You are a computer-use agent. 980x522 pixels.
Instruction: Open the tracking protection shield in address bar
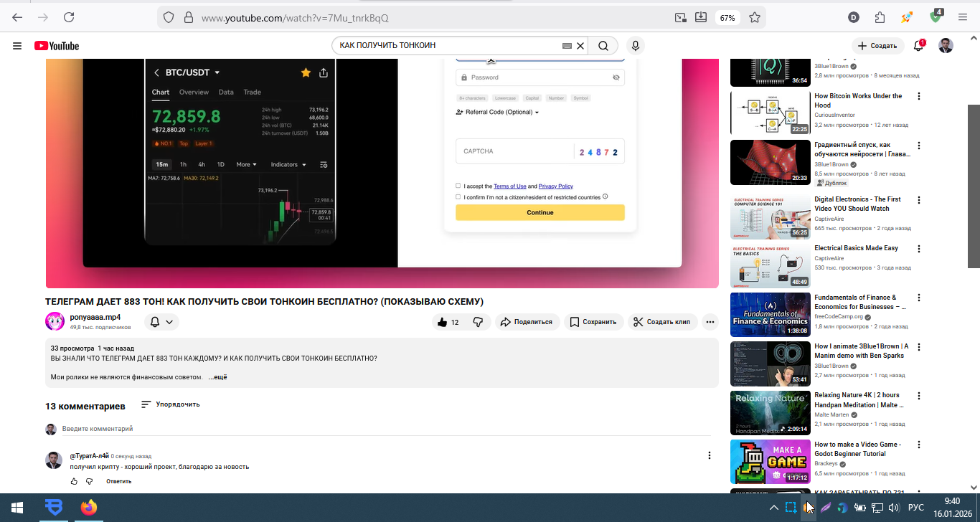pyautogui.click(x=169, y=17)
